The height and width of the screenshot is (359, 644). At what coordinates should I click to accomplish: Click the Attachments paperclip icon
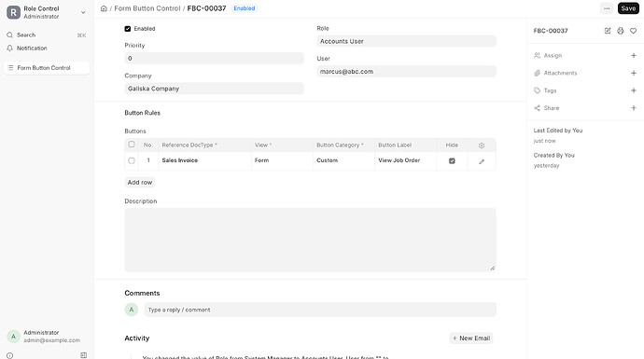pyautogui.click(x=537, y=73)
